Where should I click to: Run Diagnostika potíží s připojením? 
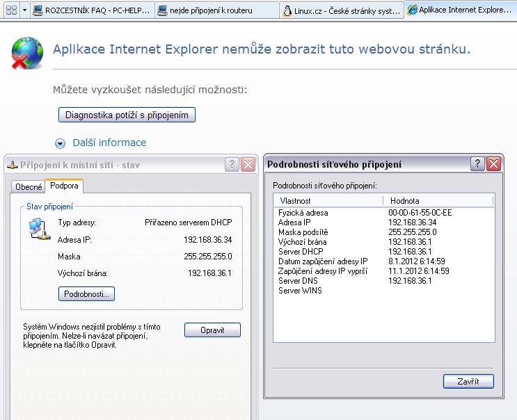[127, 115]
